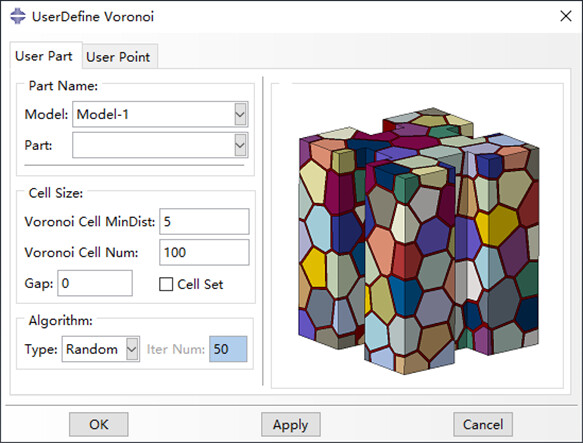Screen dimensions: 583x443
Task: Click the UserDefine Voronoi title text
Action: (93, 17)
